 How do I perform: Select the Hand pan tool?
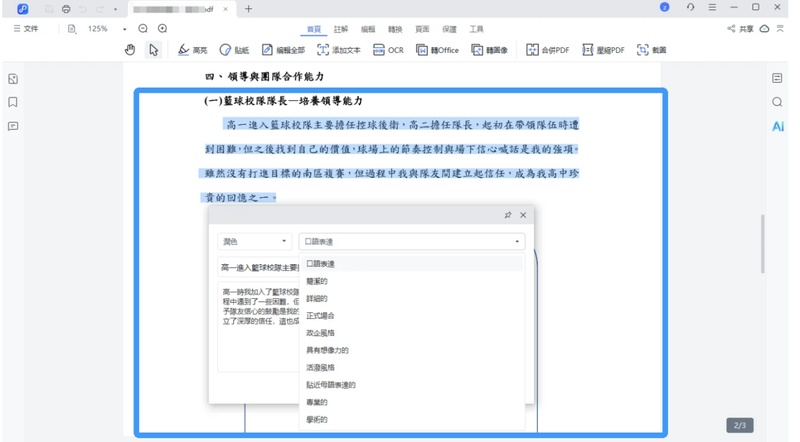point(130,50)
